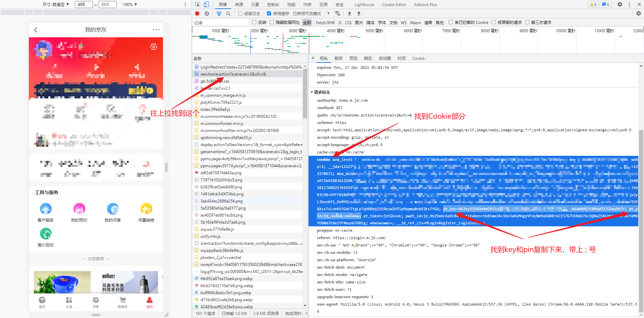Collapse the 请求标头 section

[x=312, y=92]
